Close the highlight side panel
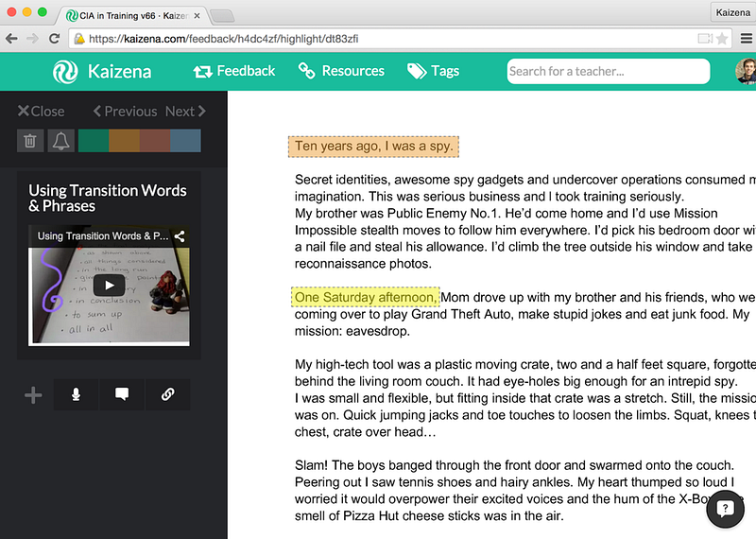 (41, 111)
